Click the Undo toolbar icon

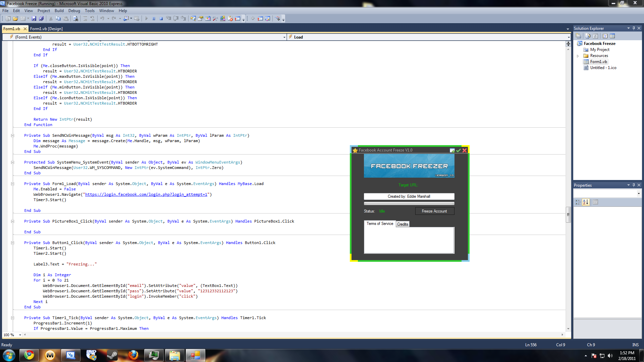click(102, 18)
